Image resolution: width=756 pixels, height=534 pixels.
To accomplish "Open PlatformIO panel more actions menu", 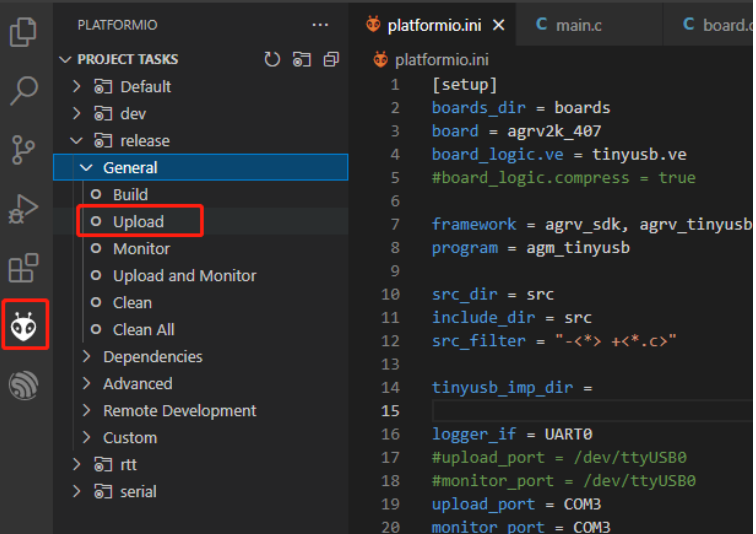I will tap(320, 25).
